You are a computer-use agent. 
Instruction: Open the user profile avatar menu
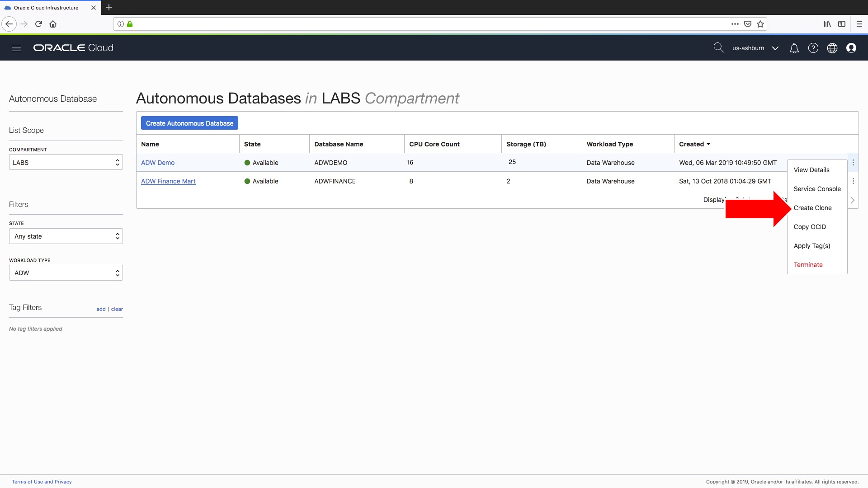click(852, 48)
